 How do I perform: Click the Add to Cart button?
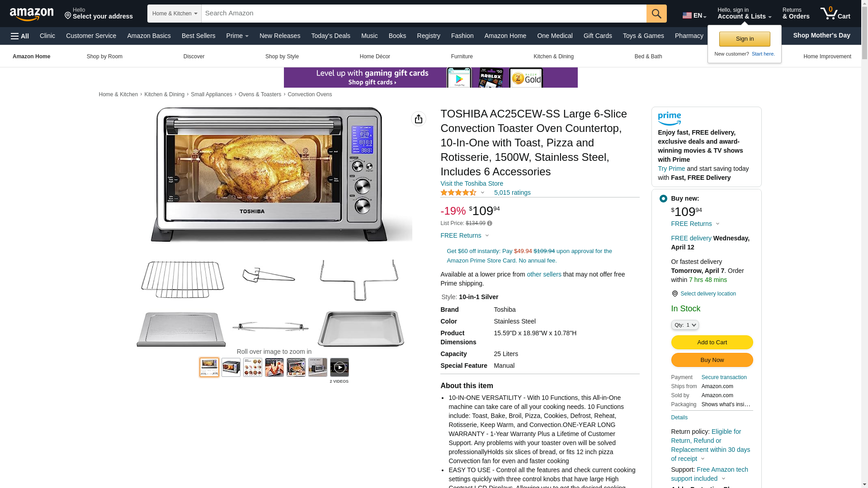(x=712, y=343)
